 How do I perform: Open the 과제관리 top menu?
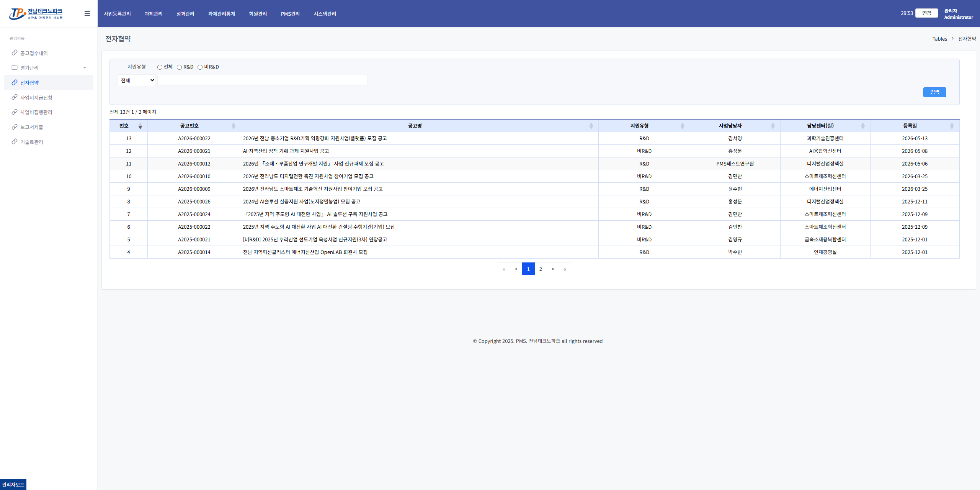pos(154,14)
